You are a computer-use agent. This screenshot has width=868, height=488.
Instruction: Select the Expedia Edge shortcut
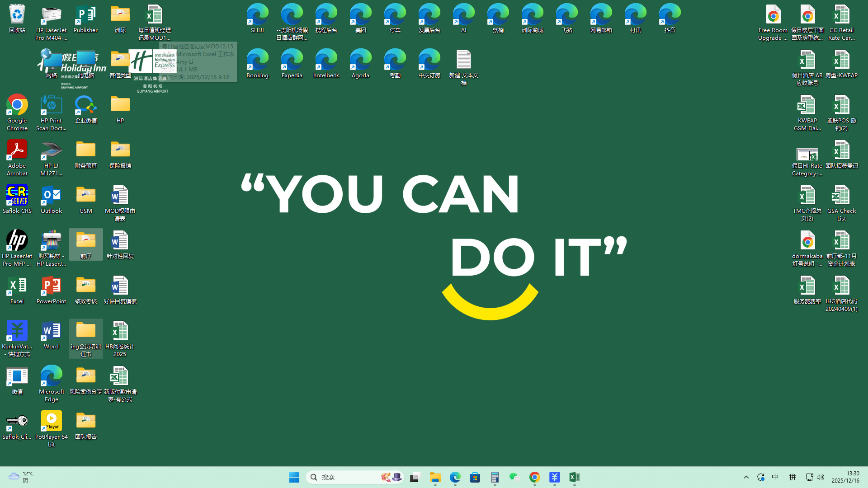292,61
